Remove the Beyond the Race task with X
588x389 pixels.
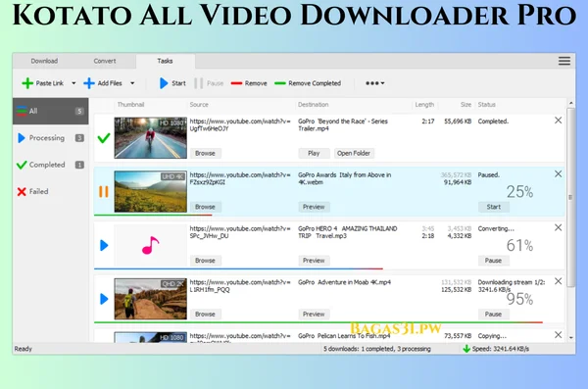(558, 121)
